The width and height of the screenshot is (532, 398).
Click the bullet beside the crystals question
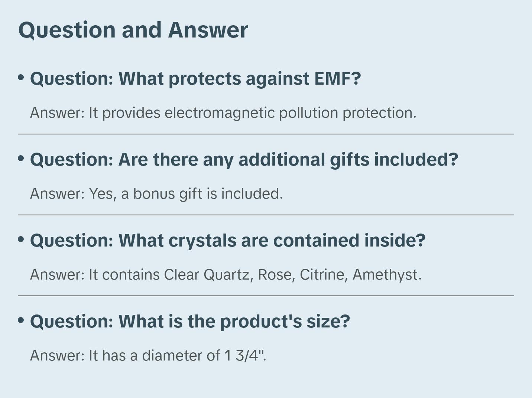pyautogui.click(x=21, y=239)
